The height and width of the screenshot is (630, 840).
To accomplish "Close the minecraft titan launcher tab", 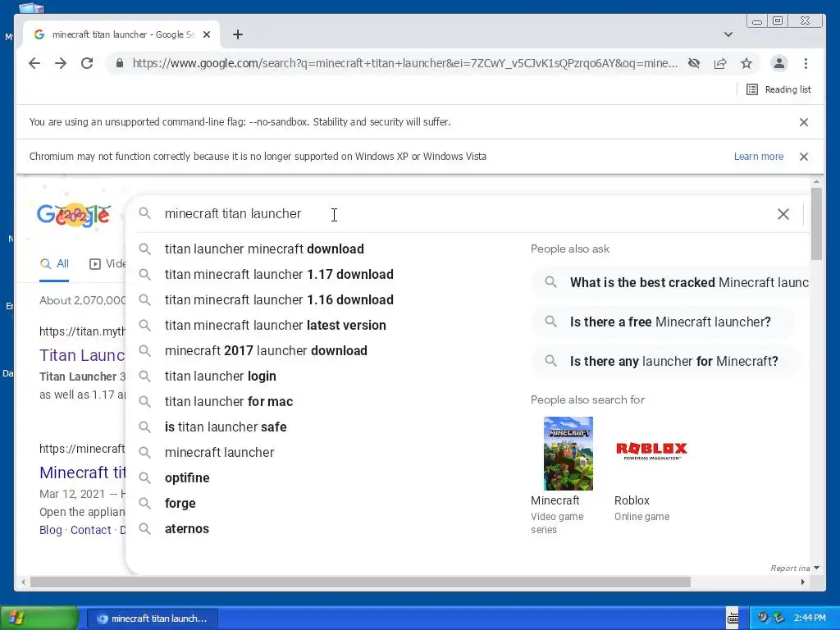I will [x=207, y=34].
